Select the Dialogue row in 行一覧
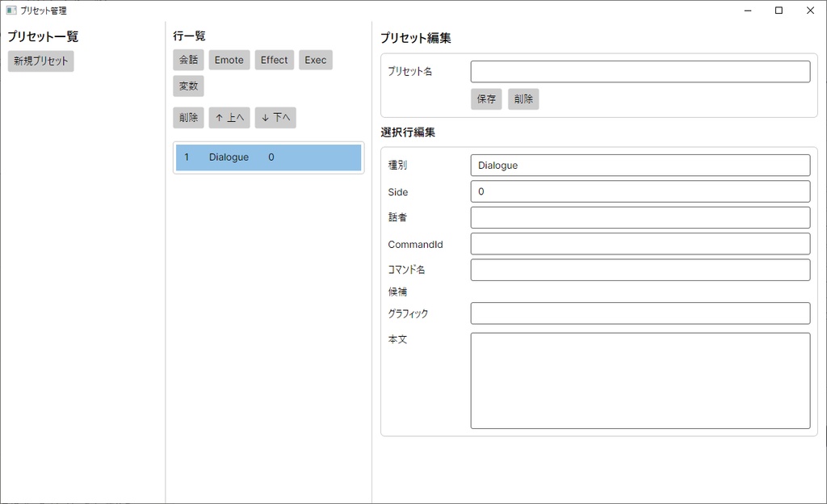Screen dimensions: 827x504 268,157
